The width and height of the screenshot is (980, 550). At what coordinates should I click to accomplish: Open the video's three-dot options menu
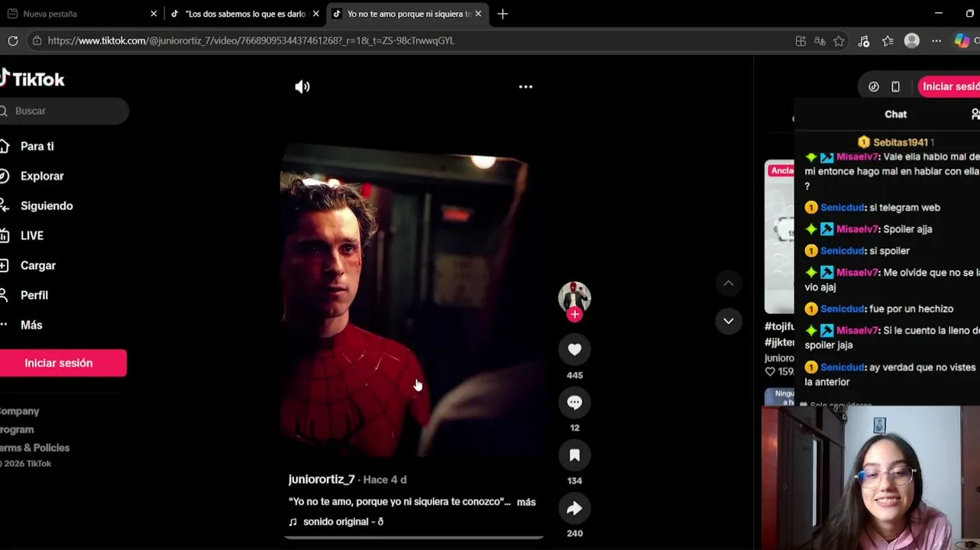[526, 87]
